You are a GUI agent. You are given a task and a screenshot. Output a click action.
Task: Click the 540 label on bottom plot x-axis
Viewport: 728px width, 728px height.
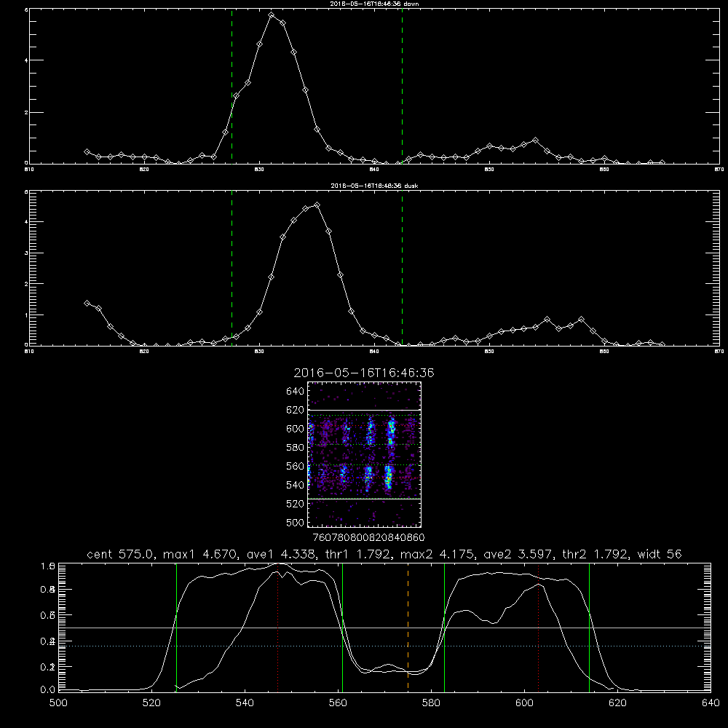tap(245, 703)
